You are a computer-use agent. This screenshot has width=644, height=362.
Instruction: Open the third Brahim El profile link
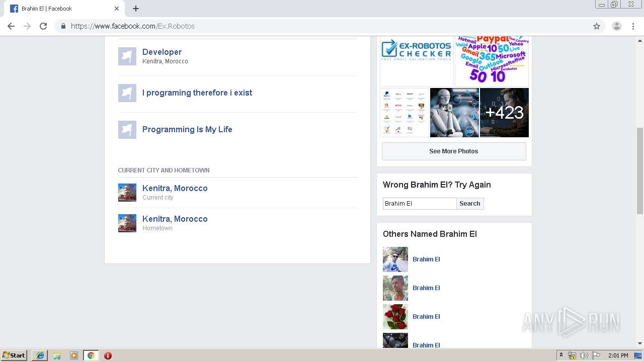tap(426, 317)
